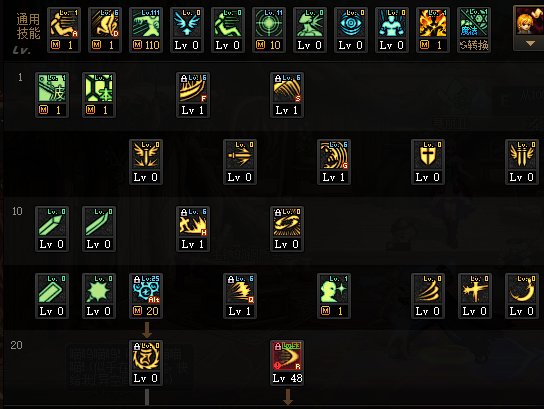Viewport: 544px width, 409px height.
Task: Click the blue winged arrow general skill
Action: [187, 30]
